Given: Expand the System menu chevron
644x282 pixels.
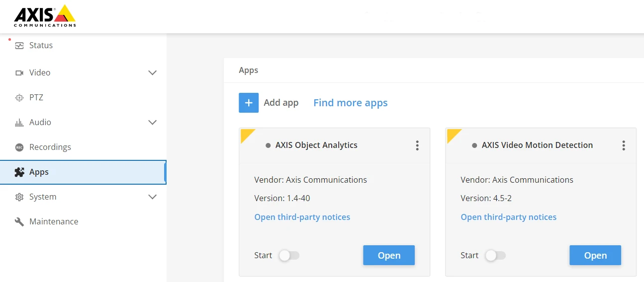Looking at the screenshot, I should click(x=153, y=197).
